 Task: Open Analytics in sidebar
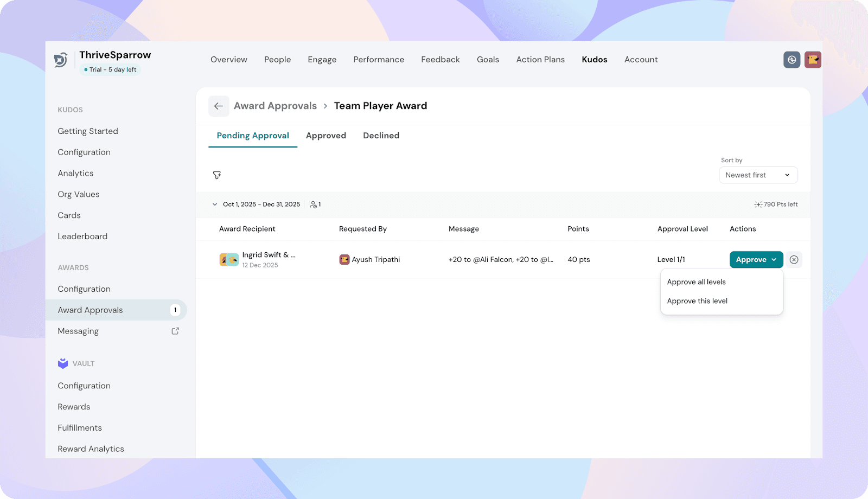[75, 174]
